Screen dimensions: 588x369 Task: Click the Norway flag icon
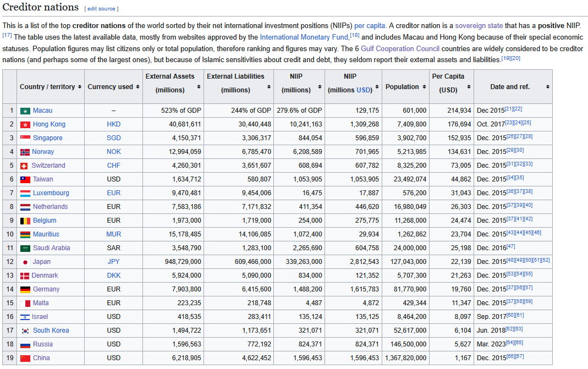pyautogui.click(x=25, y=152)
